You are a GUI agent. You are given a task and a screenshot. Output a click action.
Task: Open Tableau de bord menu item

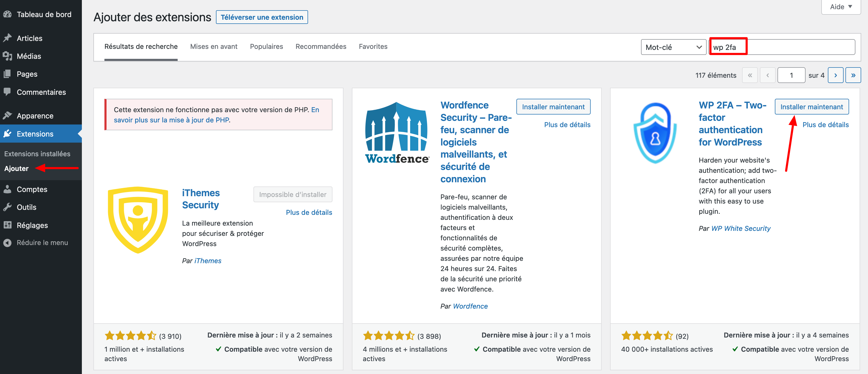[41, 14]
